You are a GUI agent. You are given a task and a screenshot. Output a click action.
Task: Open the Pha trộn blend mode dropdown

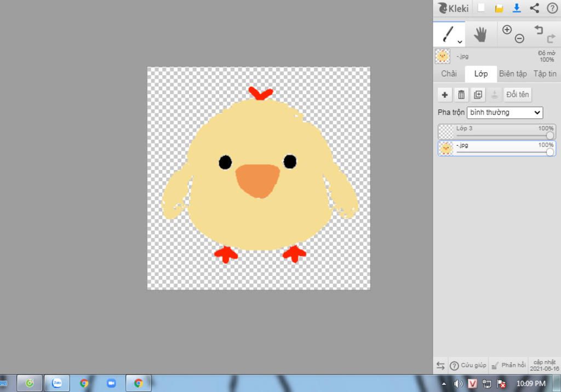point(505,113)
